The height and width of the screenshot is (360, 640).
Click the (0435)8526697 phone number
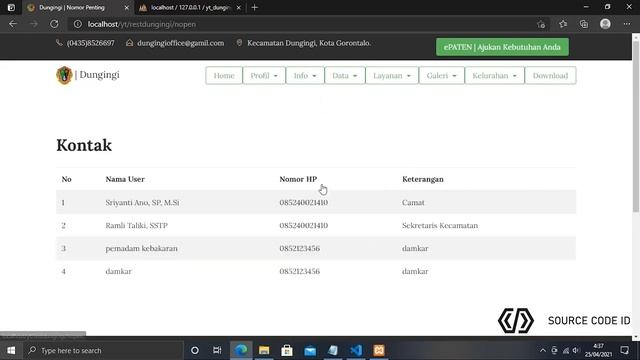(91, 43)
